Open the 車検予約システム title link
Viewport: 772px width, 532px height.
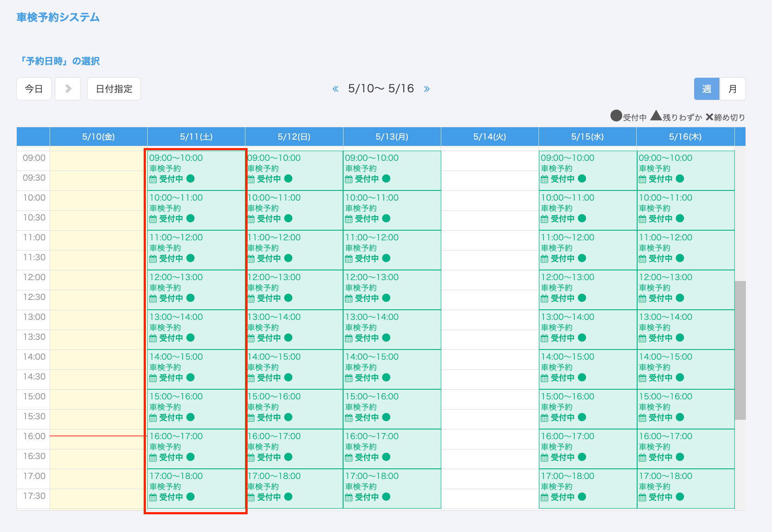58,17
